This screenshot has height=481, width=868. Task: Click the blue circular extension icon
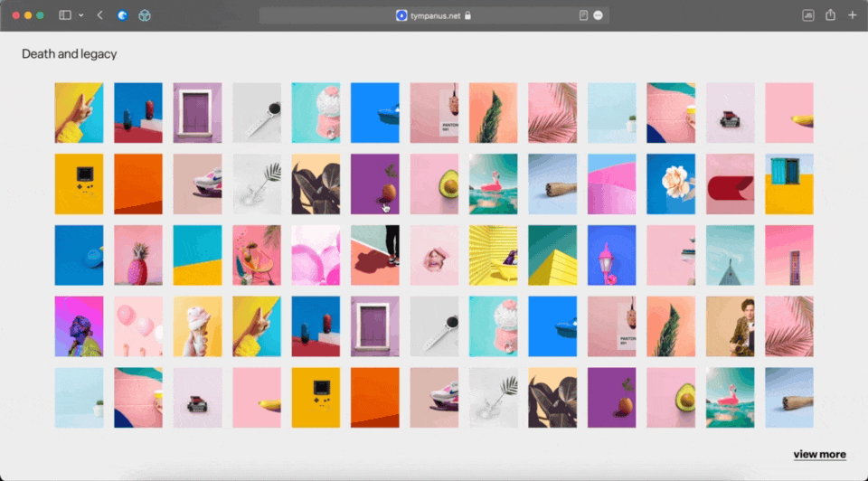point(122,15)
